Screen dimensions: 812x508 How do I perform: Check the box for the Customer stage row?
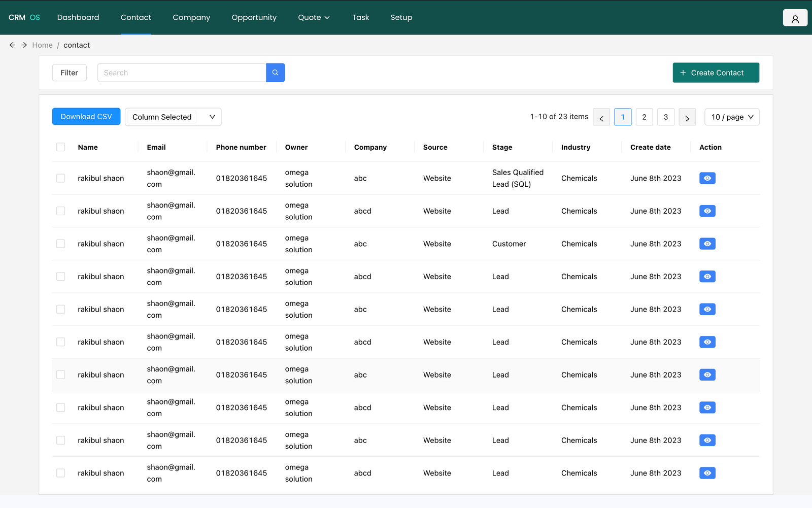(61, 244)
